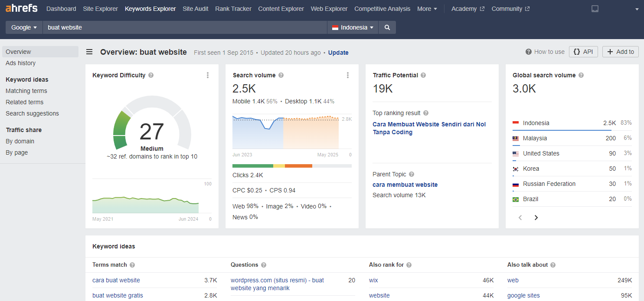
Task: Click help icon beside Global search volume
Action: click(x=581, y=75)
